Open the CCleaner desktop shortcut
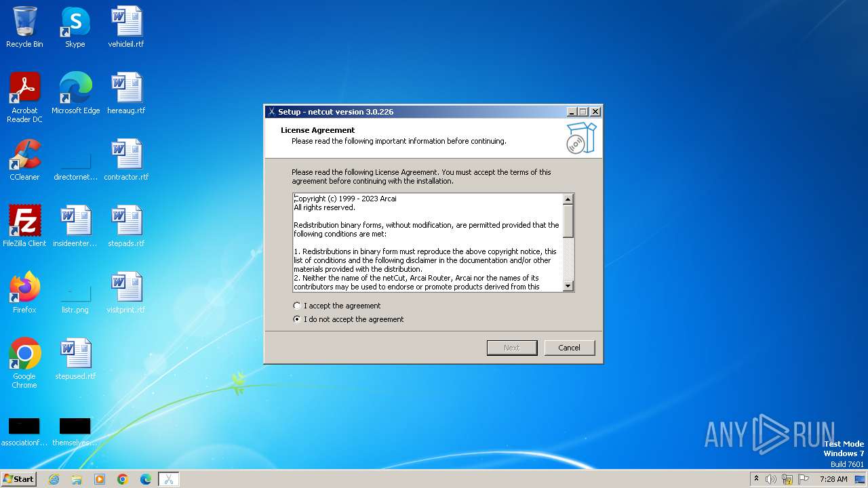This screenshot has width=868, height=488. (x=24, y=160)
